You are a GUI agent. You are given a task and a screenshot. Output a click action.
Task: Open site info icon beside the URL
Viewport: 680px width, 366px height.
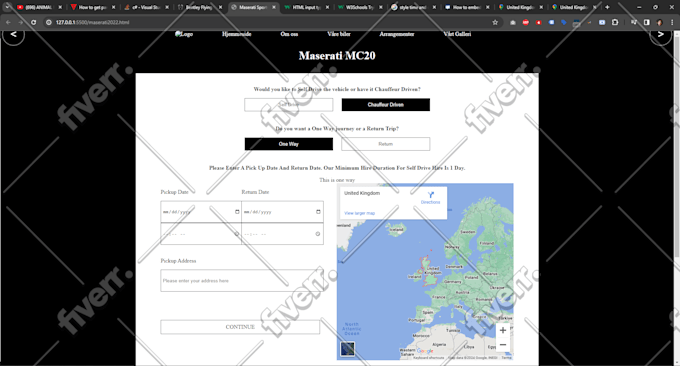click(49, 22)
